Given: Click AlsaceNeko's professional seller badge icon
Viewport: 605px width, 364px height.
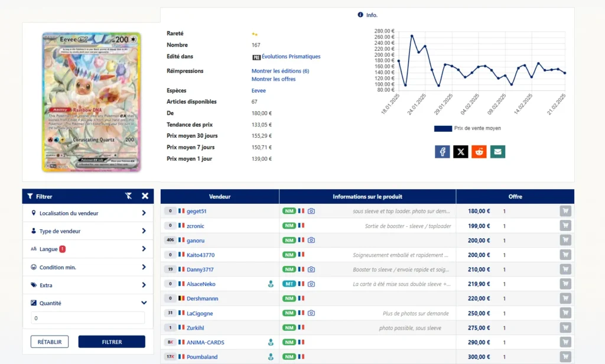Looking at the screenshot, I should pyautogui.click(x=271, y=284).
